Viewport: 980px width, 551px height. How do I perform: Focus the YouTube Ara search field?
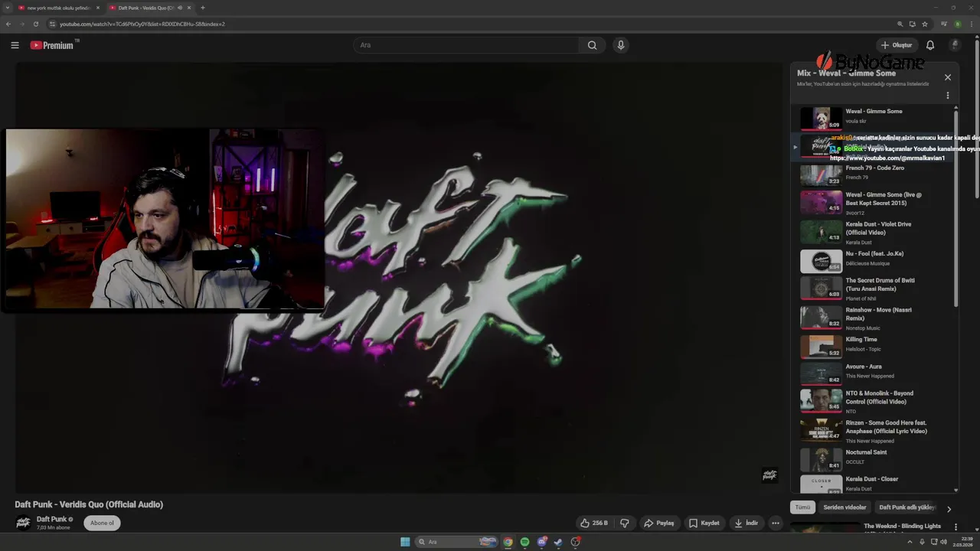point(467,45)
